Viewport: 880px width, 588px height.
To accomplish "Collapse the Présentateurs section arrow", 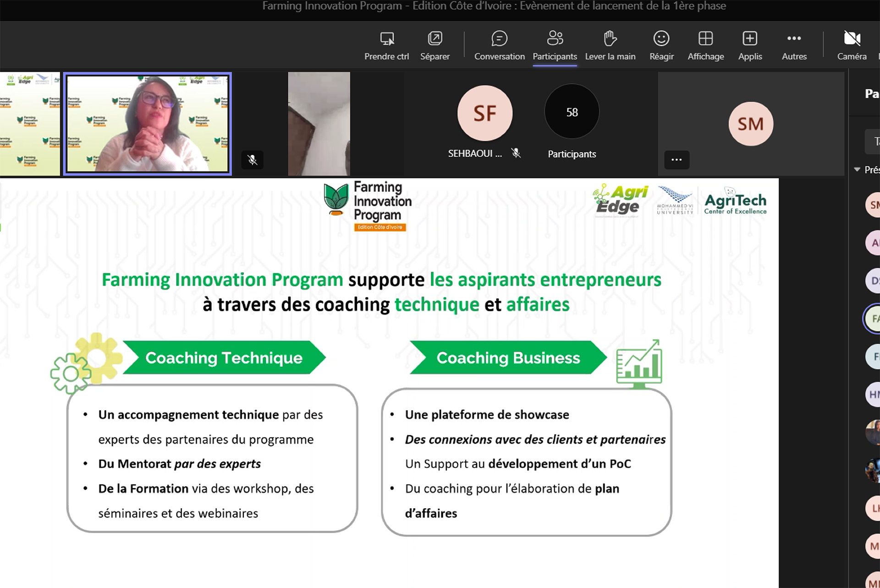I will click(857, 170).
